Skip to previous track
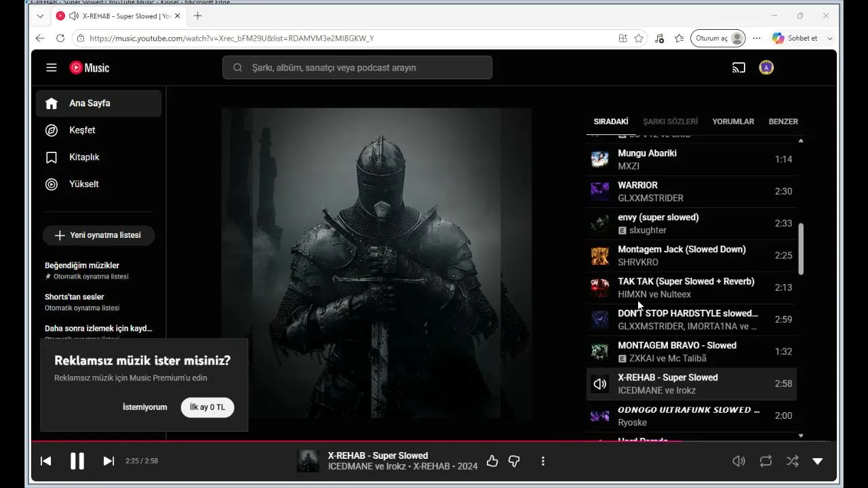 click(46, 461)
